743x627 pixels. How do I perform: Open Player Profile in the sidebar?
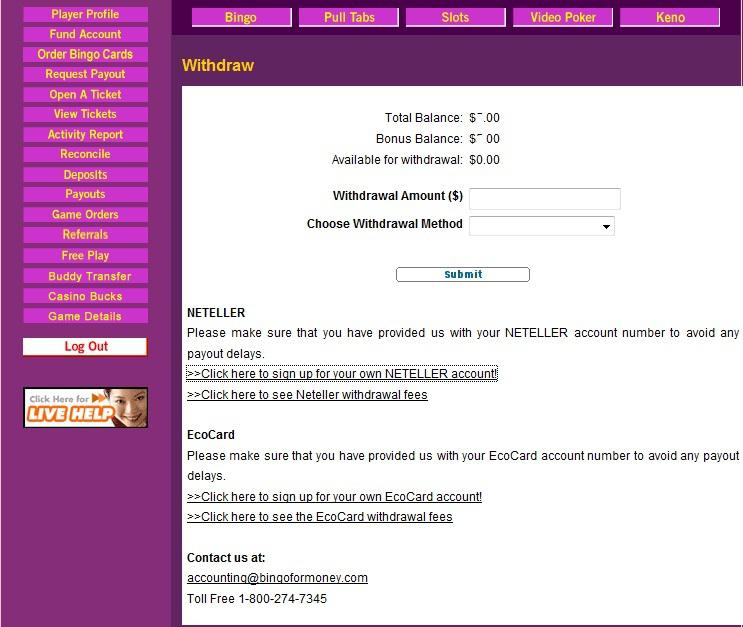pyautogui.click(x=85, y=14)
